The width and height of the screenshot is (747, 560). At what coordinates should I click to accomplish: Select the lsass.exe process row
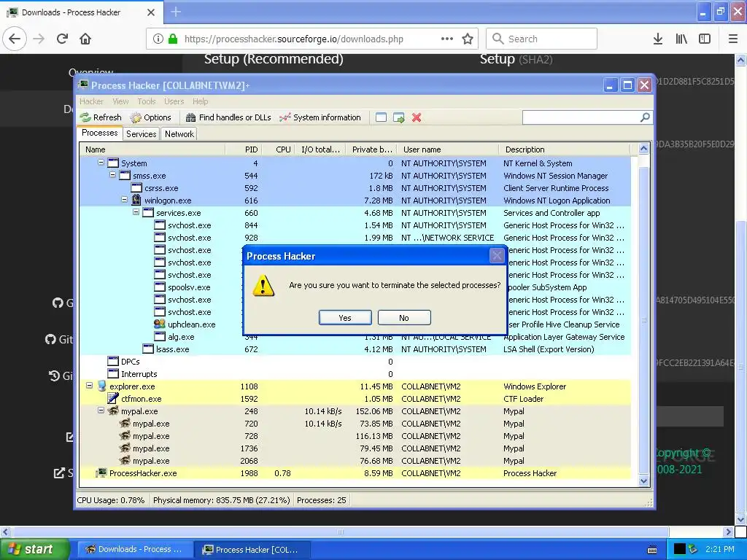pos(355,349)
